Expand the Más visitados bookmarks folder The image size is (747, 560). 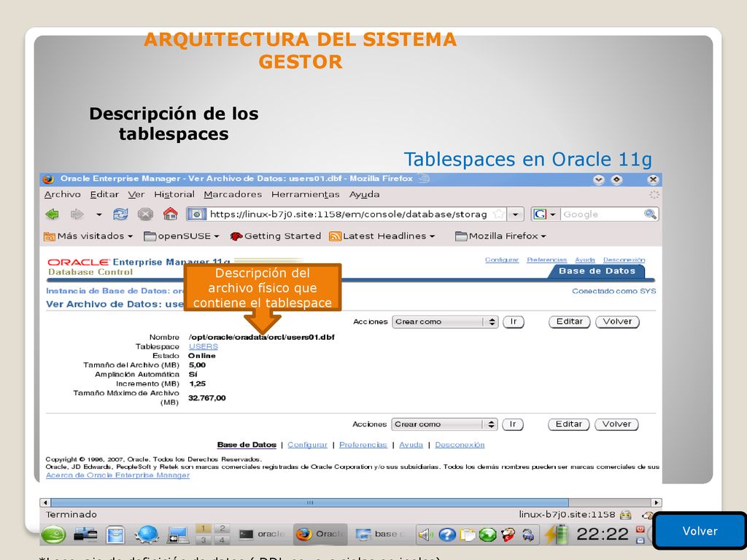coord(88,236)
